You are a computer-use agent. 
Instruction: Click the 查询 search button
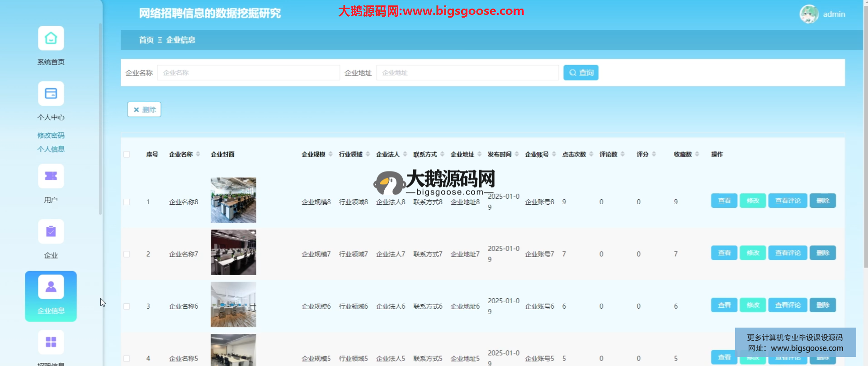[580, 73]
